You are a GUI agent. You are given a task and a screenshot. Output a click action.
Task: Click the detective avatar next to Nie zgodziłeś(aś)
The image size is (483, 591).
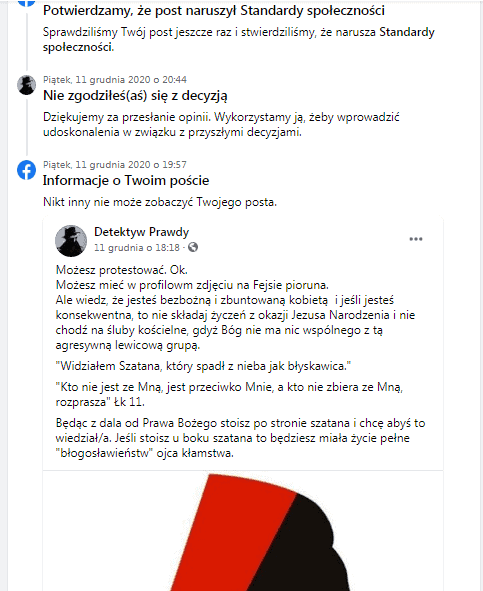(x=26, y=85)
